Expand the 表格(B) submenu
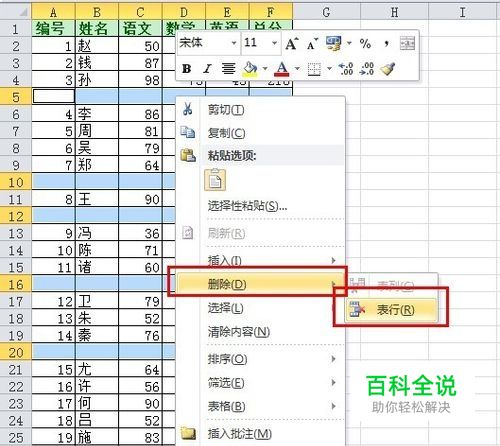The image size is (500, 446). (x=261, y=406)
